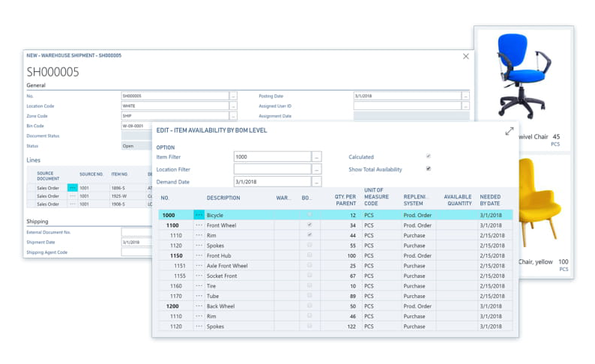Toggle the Calculated checkbox
Image resolution: width=595 pixels, height=364 pixels.
pos(429,157)
